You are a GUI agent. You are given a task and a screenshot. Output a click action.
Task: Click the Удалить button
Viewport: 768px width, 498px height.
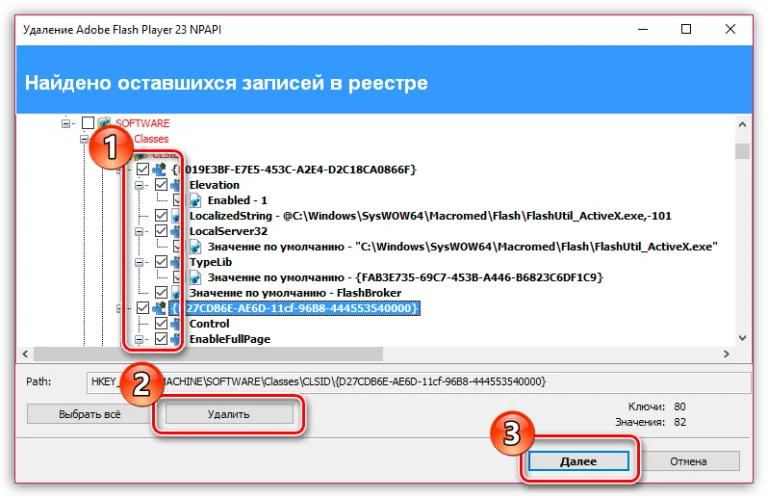(x=229, y=414)
